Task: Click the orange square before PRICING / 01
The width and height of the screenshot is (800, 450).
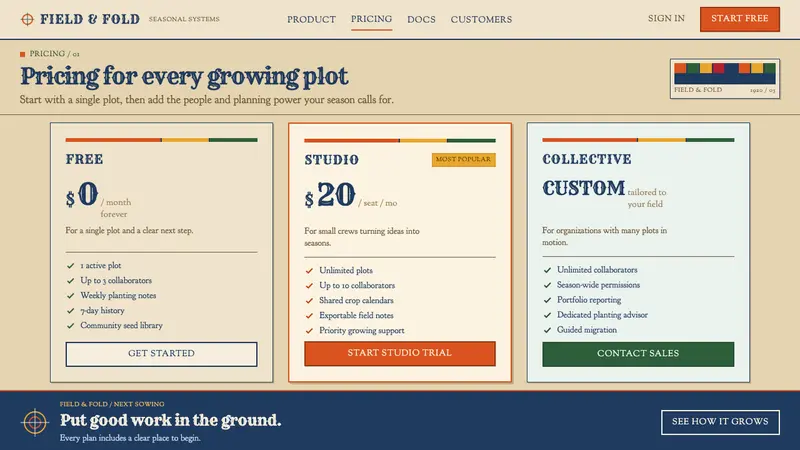Action: pos(22,54)
